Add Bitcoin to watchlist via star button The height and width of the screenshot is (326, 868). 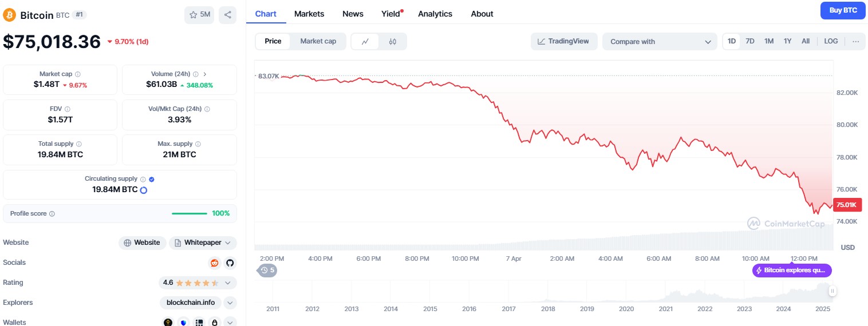click(x=199, y=15)
